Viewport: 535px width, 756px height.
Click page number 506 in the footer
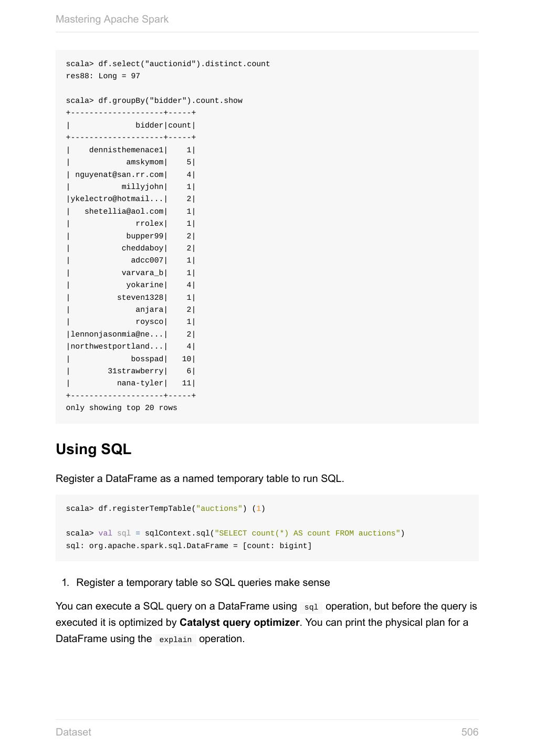[469, 732]
